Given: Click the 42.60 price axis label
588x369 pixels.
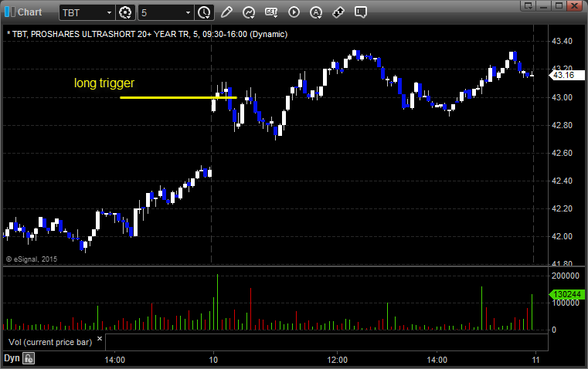Looking at the screenshot, I should [563, 153].
